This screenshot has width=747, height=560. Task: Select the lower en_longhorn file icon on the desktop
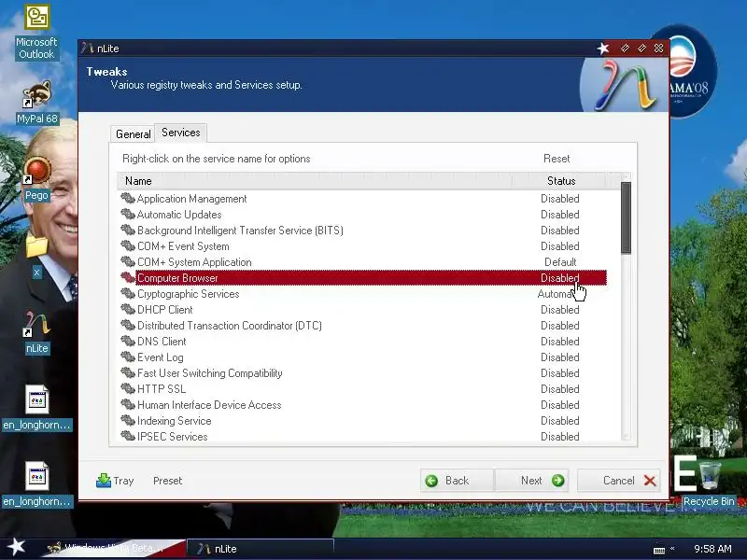[37, 476]
